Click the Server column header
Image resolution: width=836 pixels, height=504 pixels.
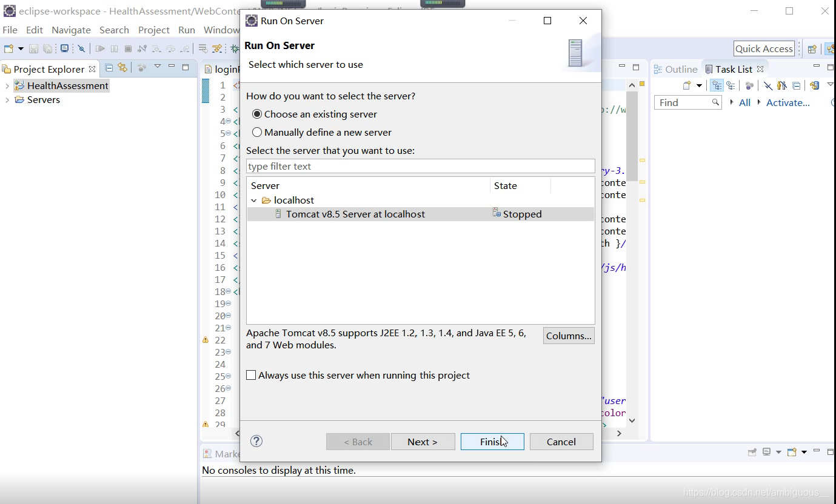pos(369,185)
